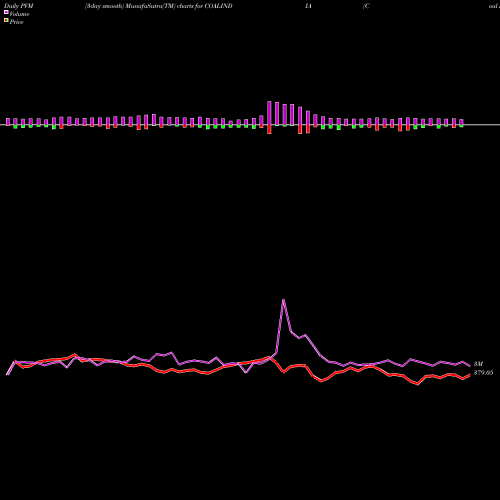Select the Volume legend label
Viewport: 500px width, 500px height.
pos(19,14)
